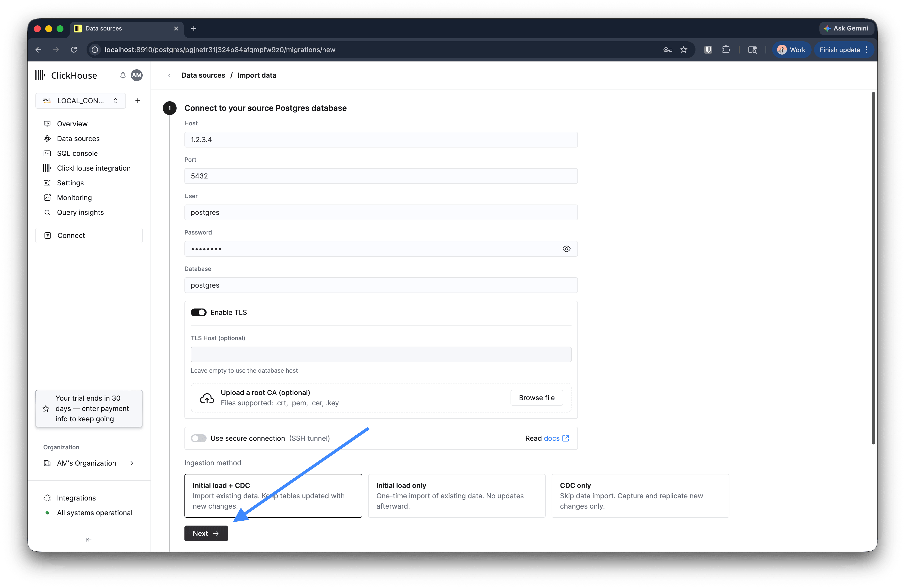
Task: Open Query insights in the sidebar
Action: click(80, 212)
